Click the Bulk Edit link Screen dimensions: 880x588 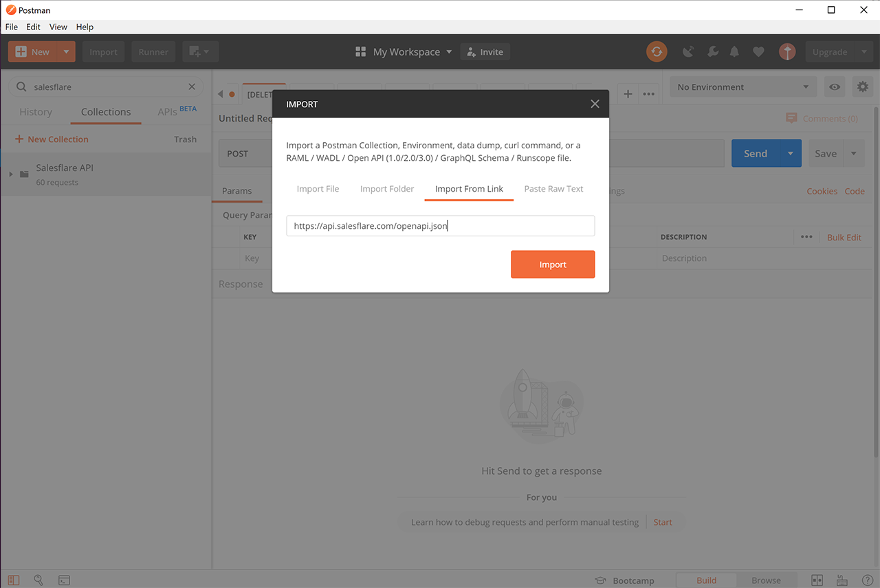(844, 237)
